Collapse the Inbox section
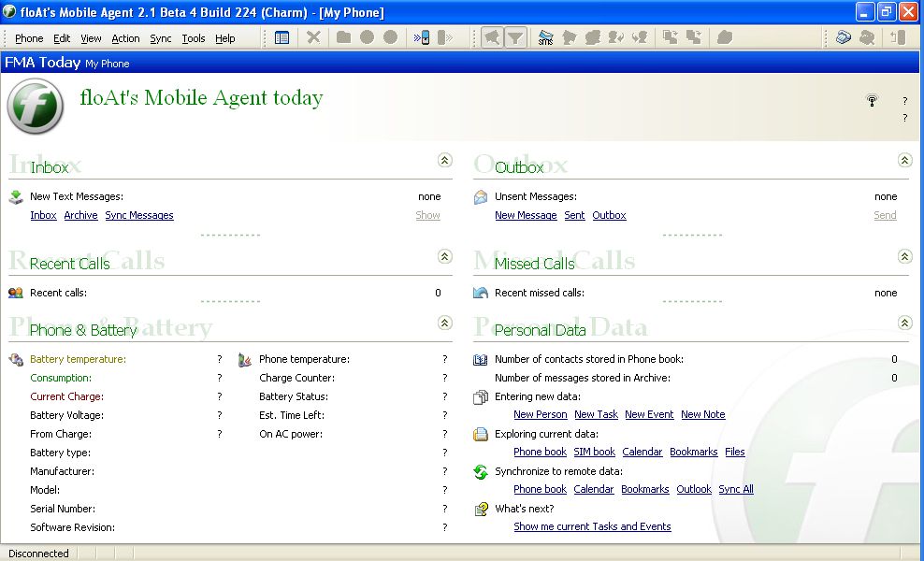 click(x=445, y=160)
